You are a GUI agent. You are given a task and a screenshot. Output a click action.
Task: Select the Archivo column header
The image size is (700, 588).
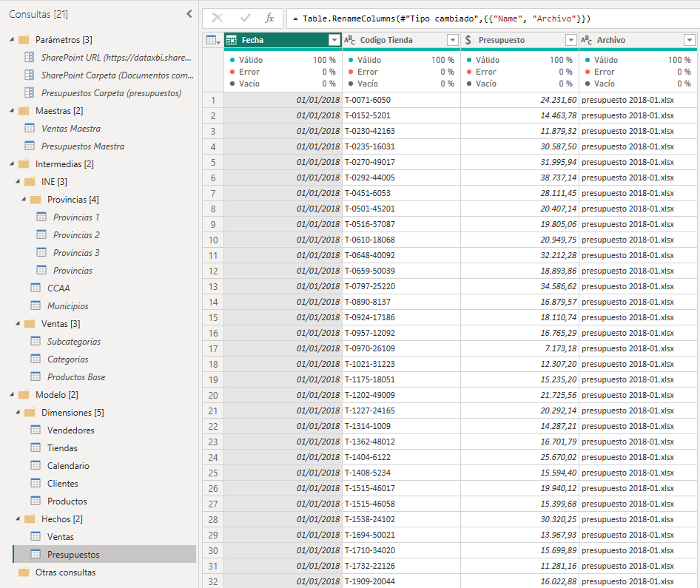coord(638,40)
